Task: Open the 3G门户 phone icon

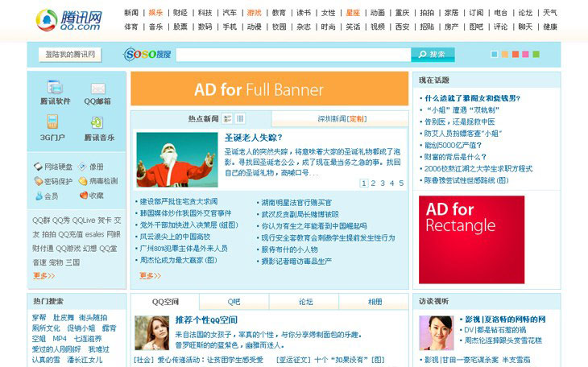Action: click(x=52, y=122)
